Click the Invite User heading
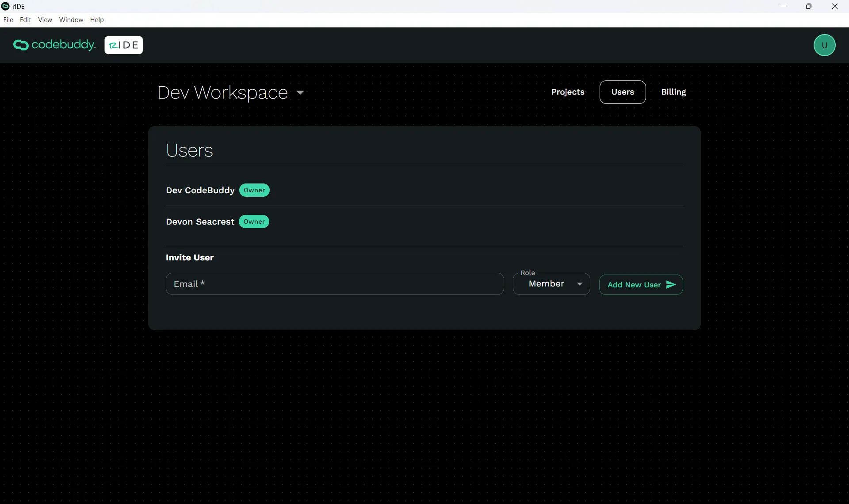The image size is (849, 504). click(190, 257)
